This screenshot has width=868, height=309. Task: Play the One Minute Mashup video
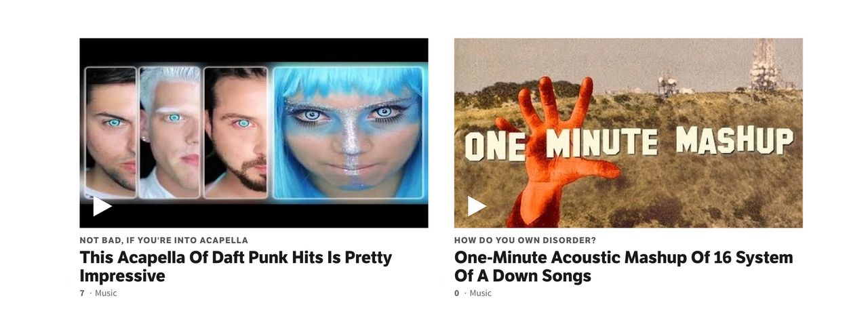coord(477,206)
